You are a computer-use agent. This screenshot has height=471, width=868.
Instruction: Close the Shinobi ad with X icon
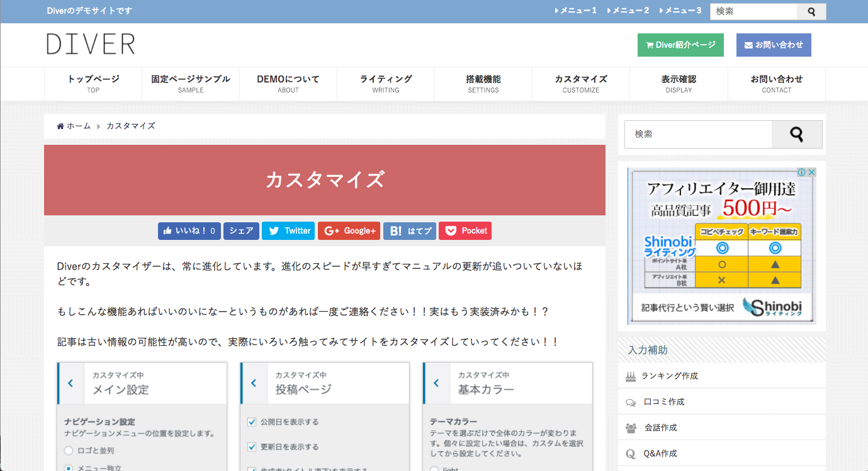click(x=811, y=173)
